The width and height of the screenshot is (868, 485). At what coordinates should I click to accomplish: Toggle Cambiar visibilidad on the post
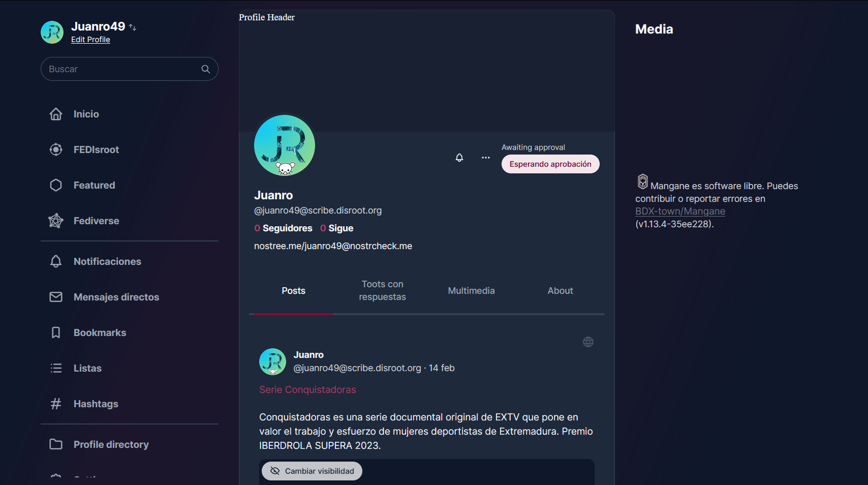(x=312, y=471)
